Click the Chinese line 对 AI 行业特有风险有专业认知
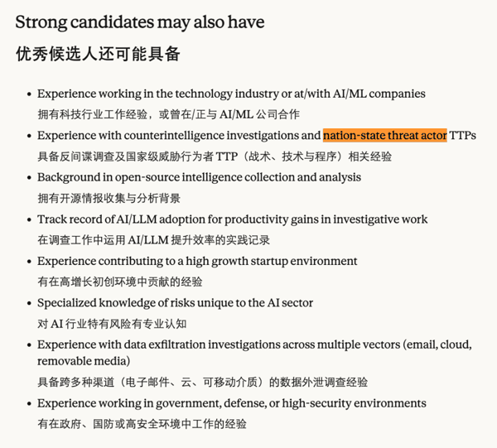 pos(112,324)
